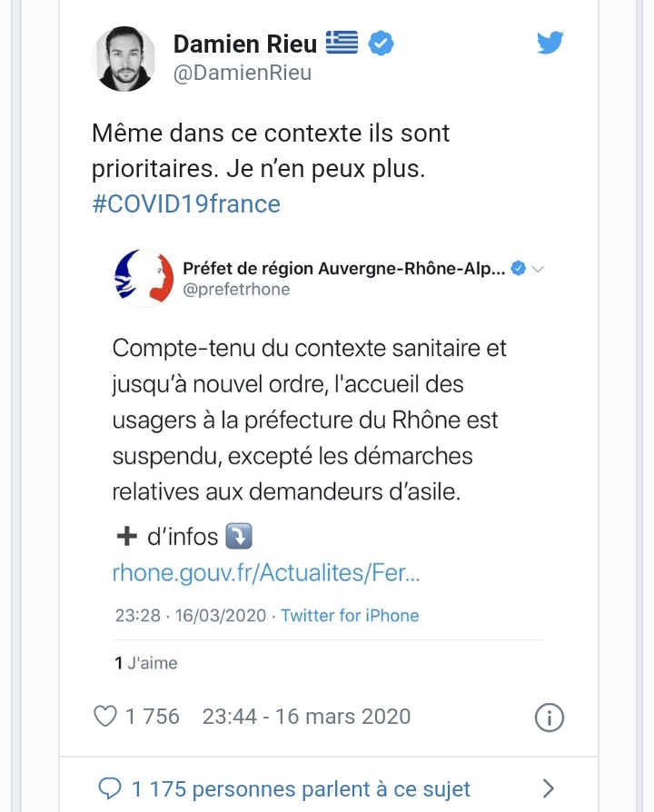Open the rhone.gouv.fr Actualites link

[266, 573]
